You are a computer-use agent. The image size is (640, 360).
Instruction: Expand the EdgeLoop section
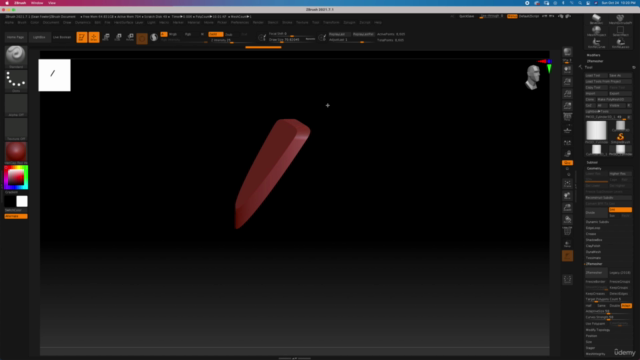point(593,228)
